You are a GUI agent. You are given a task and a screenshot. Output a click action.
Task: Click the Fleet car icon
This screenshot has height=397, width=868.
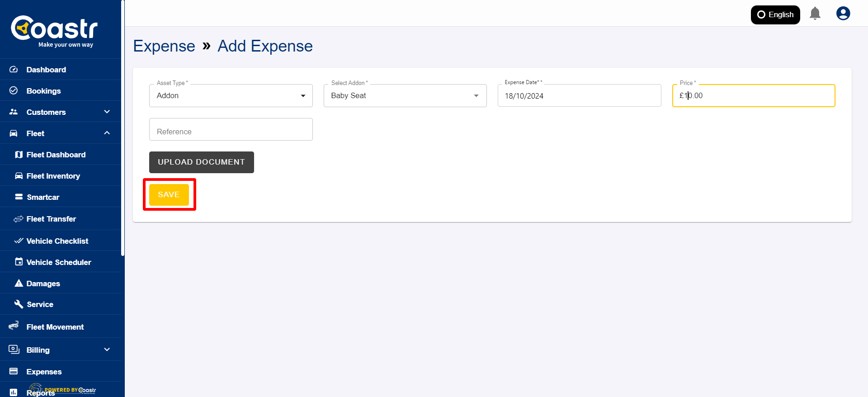tap(14, 133)
